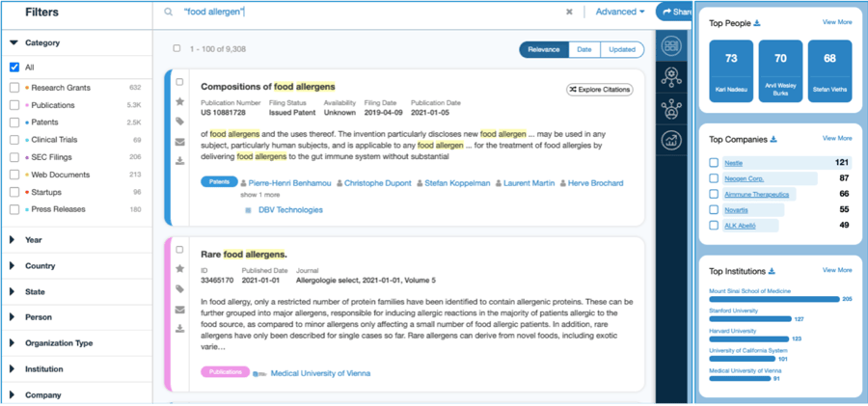Clear the search query with X icon
The width and height of the screenshot is (868, 406).
click(569, 13)
